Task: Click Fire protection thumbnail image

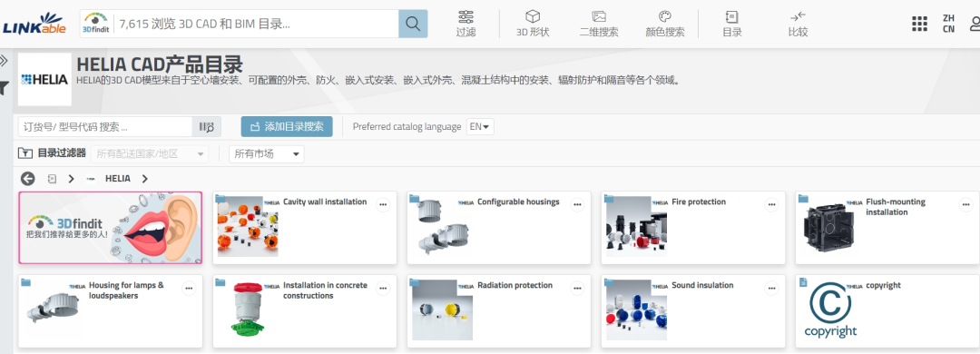Action: coord(636,226)
